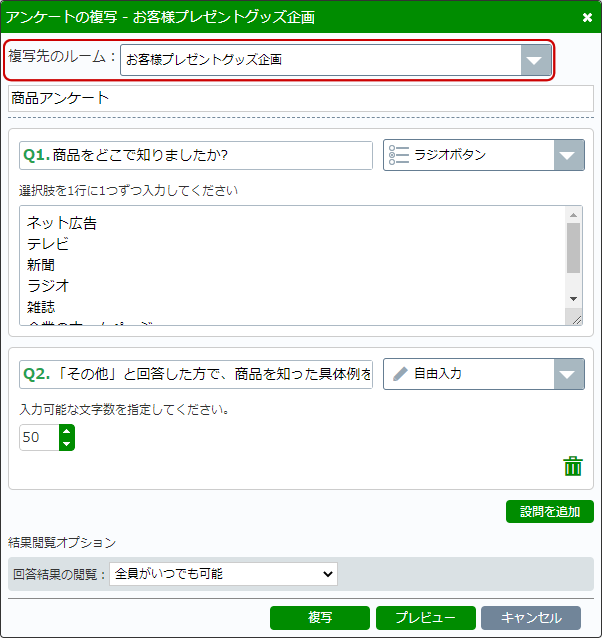Screen dimensions: 602x638
Task: Click the character count field showing 50
Action: [x=38, y=437]
